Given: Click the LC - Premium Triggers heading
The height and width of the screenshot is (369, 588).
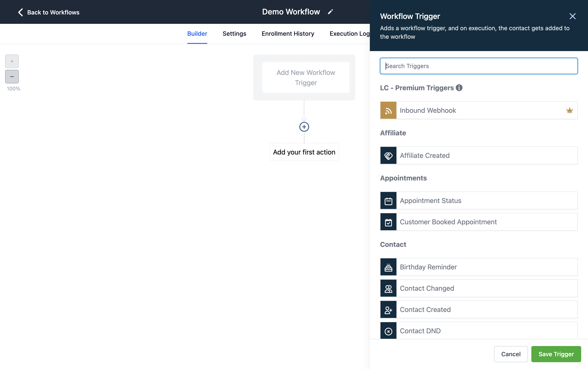Looking at the screenshot, I should 417,87.
